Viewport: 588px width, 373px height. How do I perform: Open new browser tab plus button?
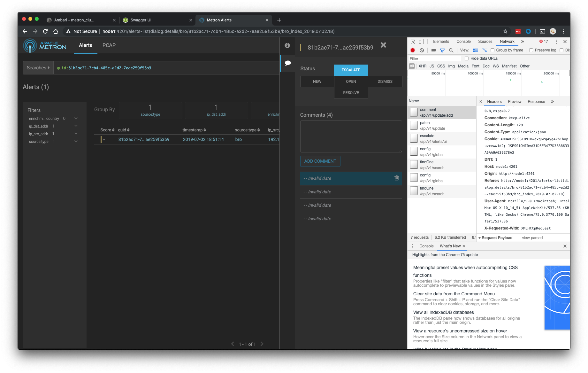click(x=279, y=20)
